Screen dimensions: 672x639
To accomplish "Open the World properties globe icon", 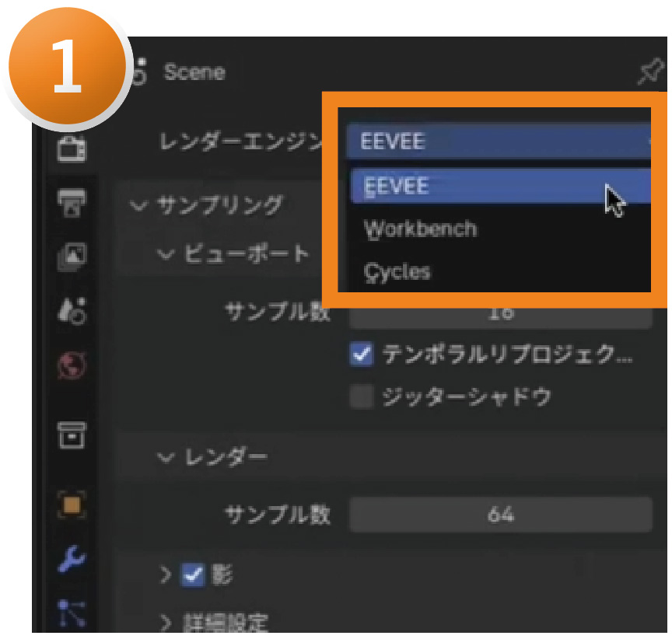I will pos(72,365).
